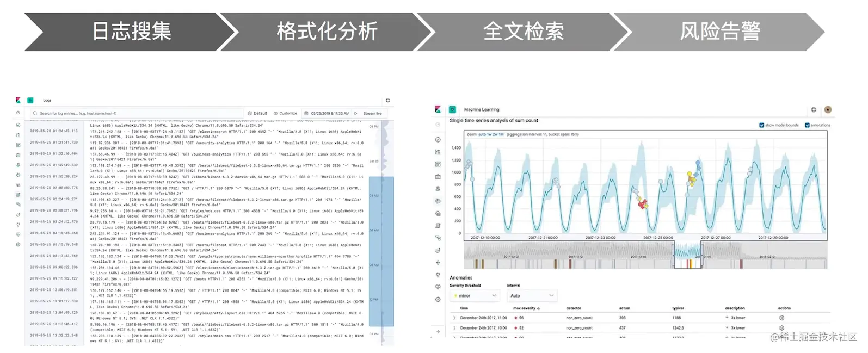Set chart zoom to 2w
The width and height of the screenshot is (868, 353).
(x=495, y=134)
